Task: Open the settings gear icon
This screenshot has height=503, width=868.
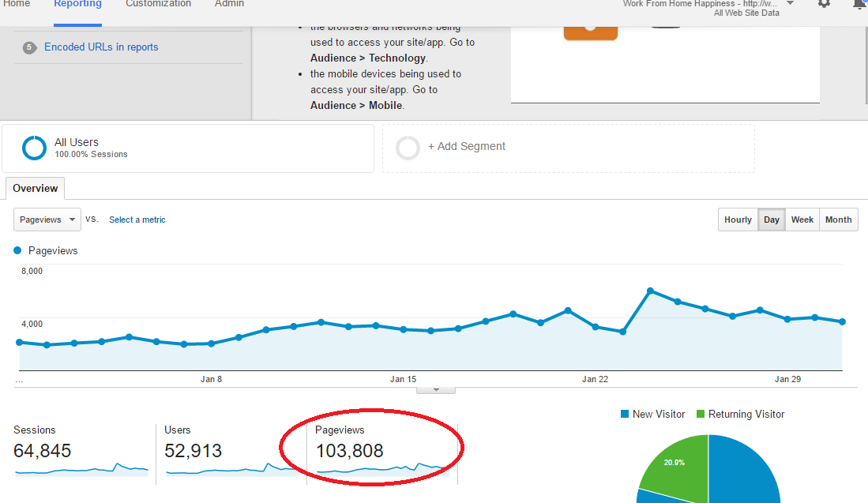Action: point(824,3)
